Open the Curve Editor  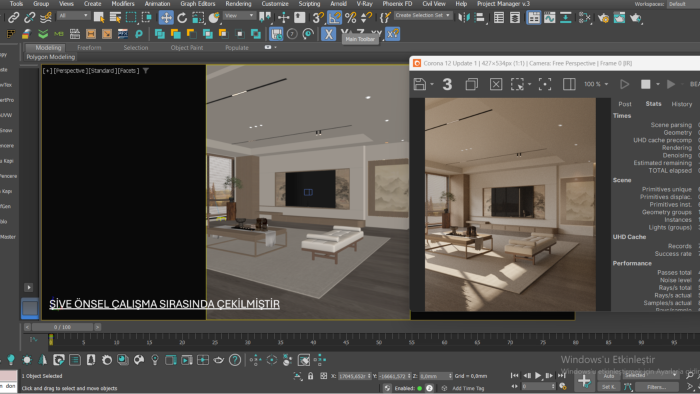point(550,18)
